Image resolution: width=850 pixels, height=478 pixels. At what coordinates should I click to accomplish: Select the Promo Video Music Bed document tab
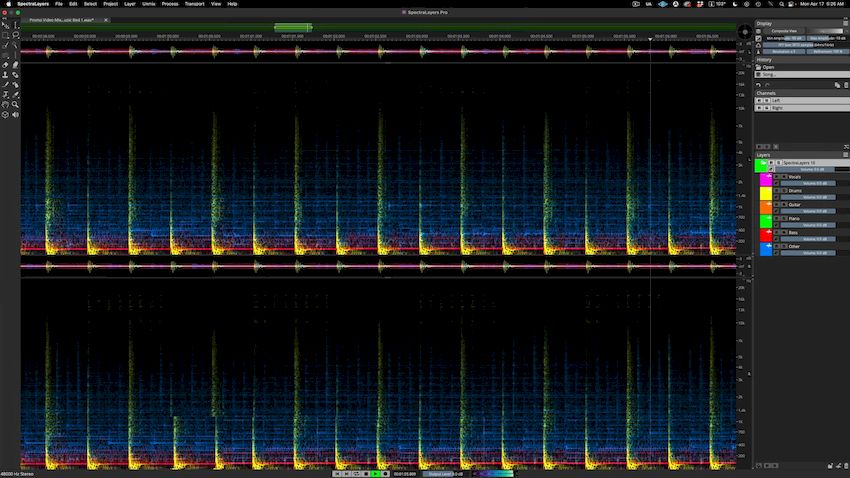pos(61,20)
